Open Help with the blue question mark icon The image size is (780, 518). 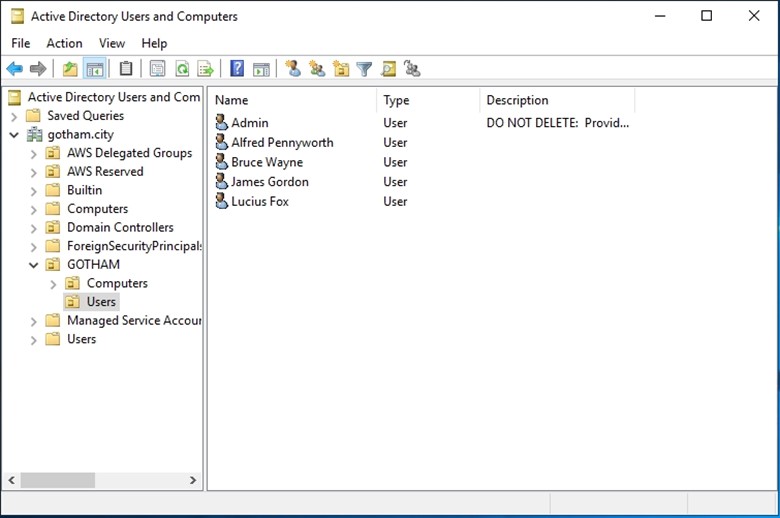[x=237, y=68]
